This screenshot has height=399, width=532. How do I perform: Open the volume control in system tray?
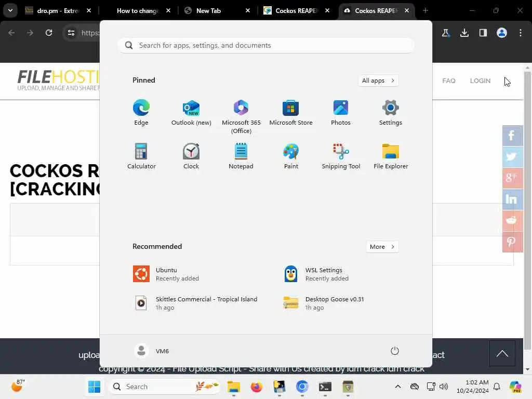pyautogui.click(x=444, y=387)
